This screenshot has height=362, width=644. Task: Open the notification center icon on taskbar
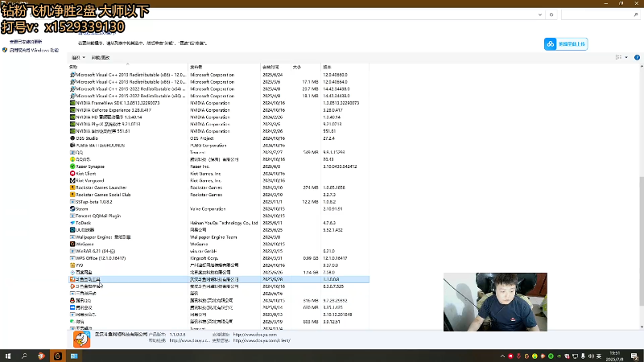coord(634,356)
